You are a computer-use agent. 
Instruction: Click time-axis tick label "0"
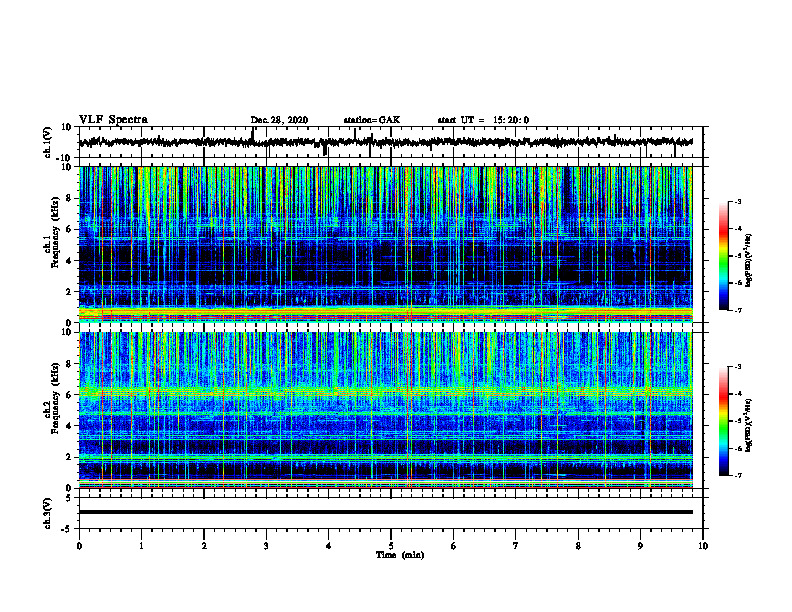click(79, 546)
